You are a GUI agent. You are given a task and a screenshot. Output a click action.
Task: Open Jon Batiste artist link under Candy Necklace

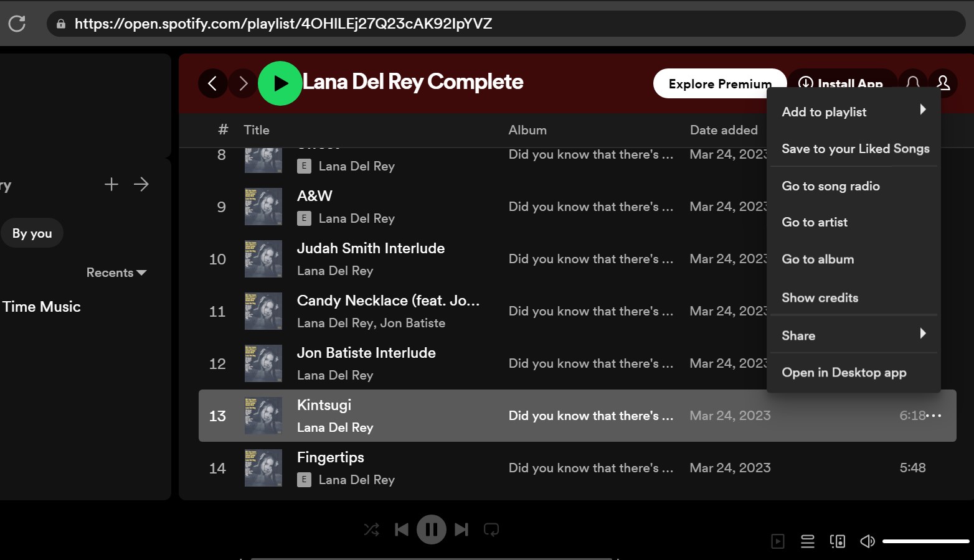pyautogui.click(x=413, y=323)
